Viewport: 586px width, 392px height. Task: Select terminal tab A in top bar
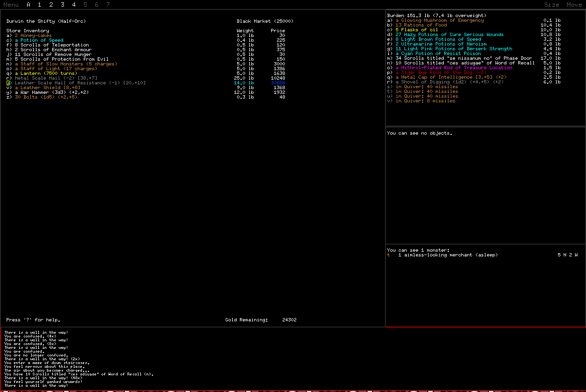coord(28,5)
